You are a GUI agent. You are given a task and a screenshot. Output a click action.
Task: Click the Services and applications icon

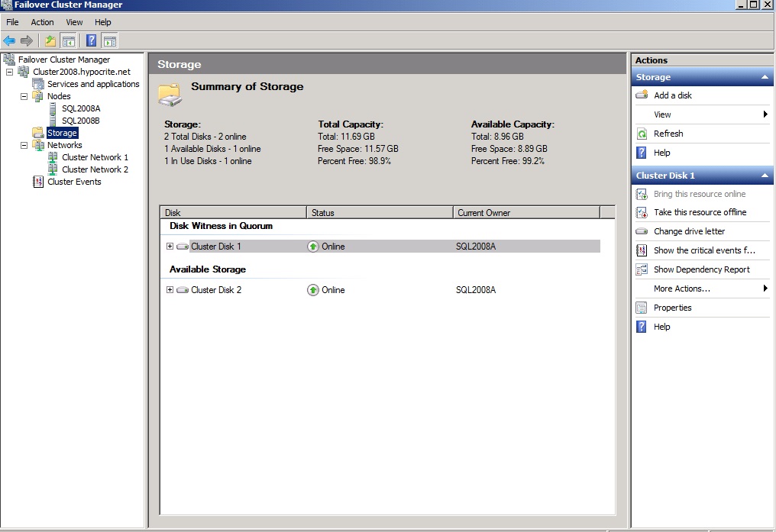tap(38, 84)
